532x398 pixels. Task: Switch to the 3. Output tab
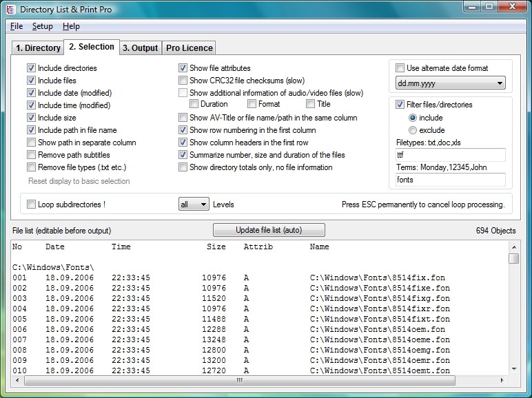coord(140,48)
